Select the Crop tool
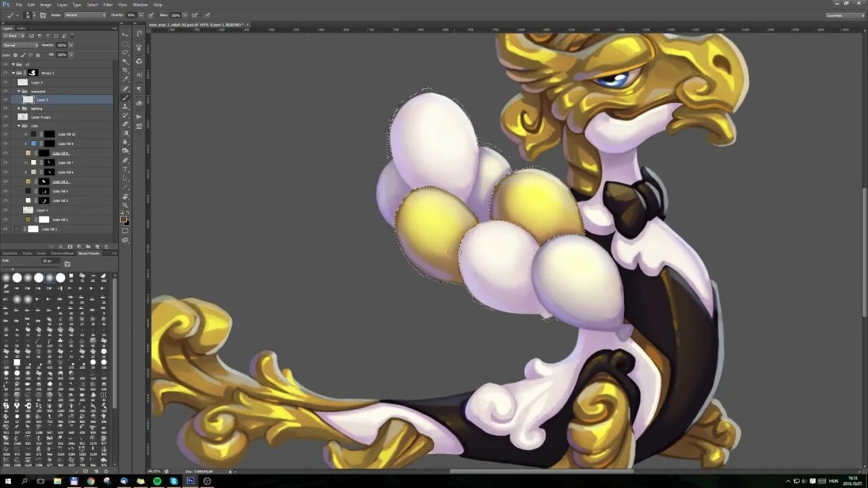The width and height of the screenshot is (868, 488). click(125, 70)
